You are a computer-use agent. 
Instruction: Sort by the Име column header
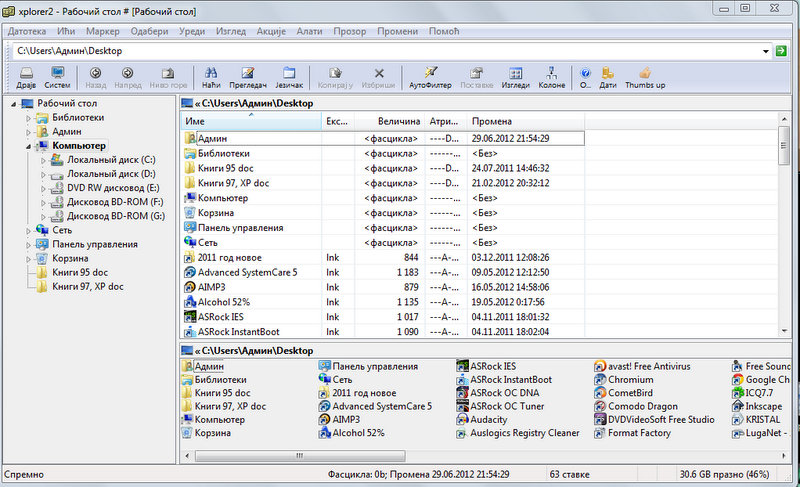(251, 121)
